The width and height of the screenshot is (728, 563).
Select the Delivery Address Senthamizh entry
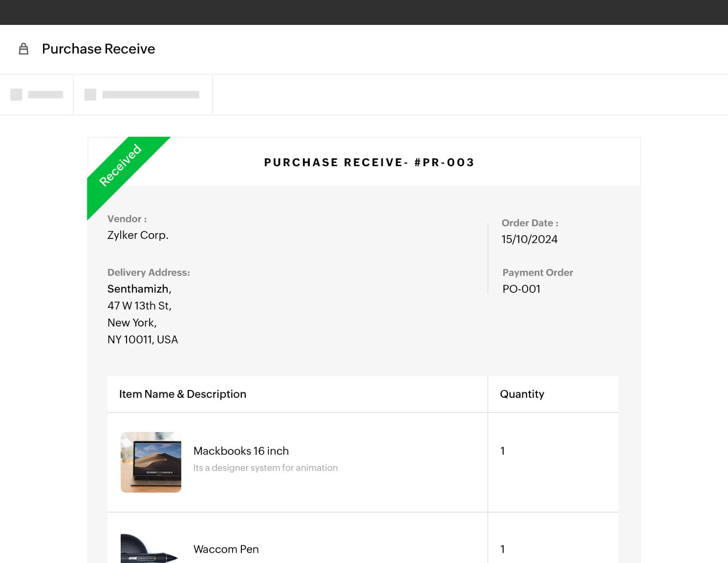139,289
